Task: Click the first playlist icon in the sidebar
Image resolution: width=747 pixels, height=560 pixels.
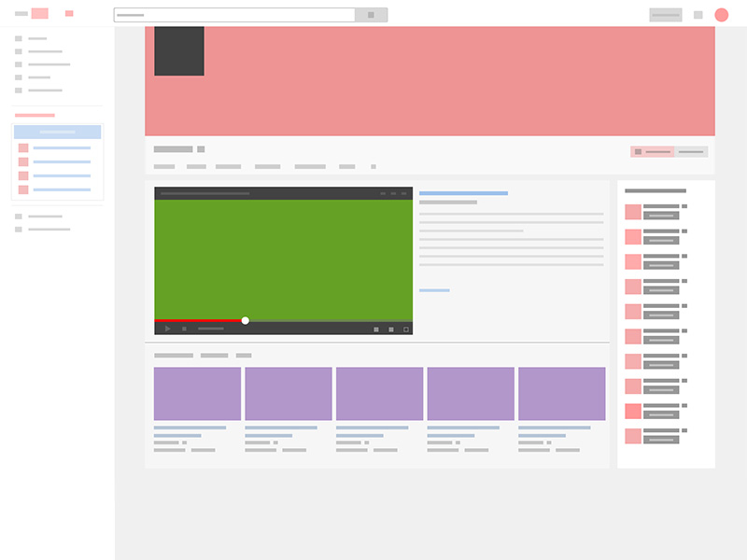Action: (23, 149)
